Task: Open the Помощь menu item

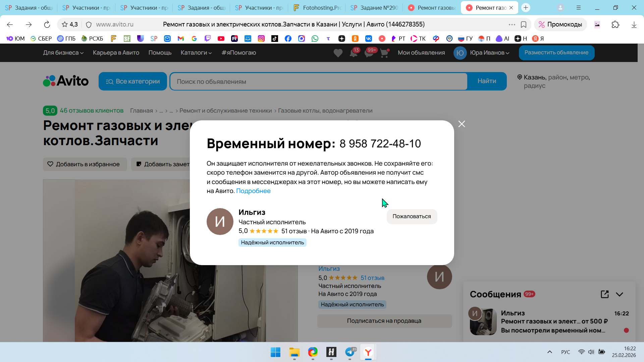Action: 160,53
